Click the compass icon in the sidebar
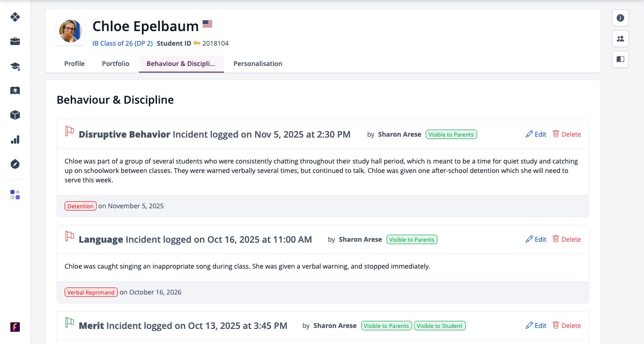 [15, 164]
